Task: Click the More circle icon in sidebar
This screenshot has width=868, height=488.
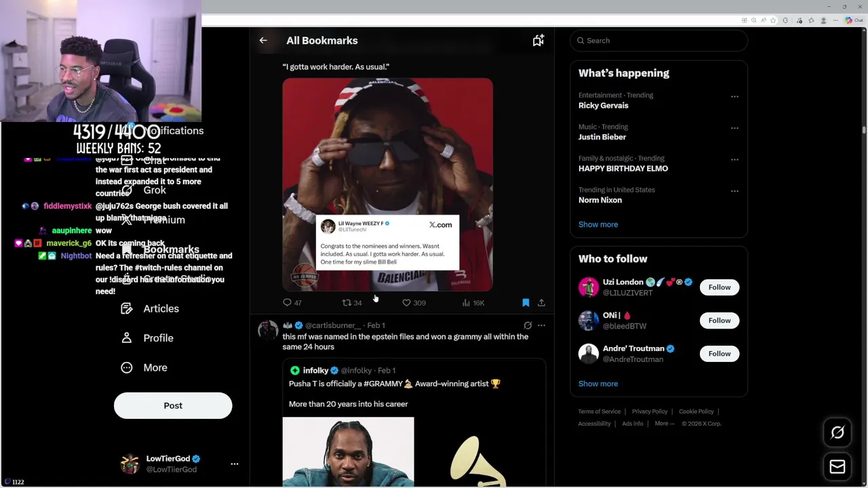Action: (x=127, y=367)
